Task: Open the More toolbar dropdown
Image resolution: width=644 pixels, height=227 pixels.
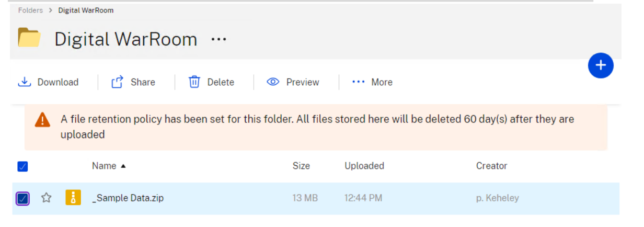Action: point(372,82)
